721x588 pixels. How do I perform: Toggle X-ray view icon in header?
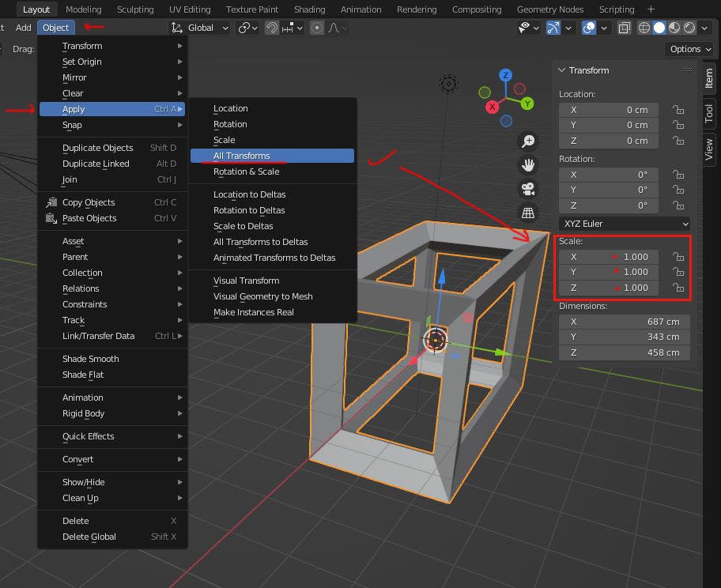point(625,28)
